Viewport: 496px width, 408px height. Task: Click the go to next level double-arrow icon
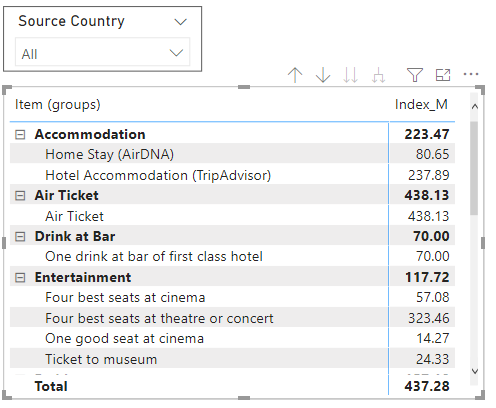click(350, 75)
